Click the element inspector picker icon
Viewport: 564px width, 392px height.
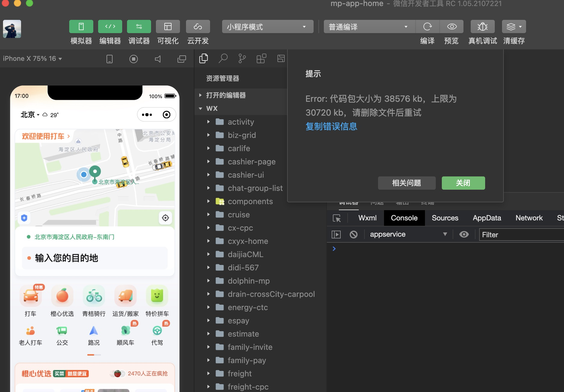coord(337,218)
